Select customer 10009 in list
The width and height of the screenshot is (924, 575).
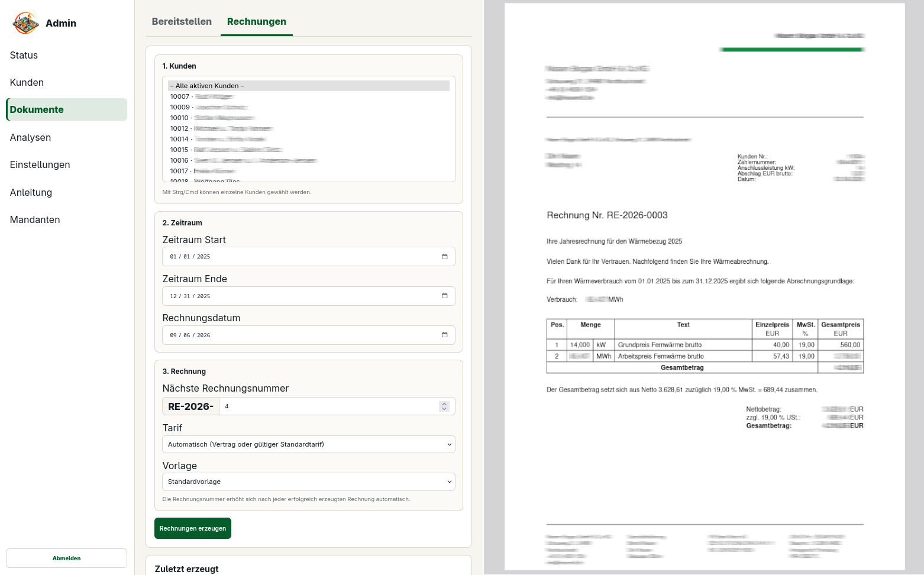[309, 107]
